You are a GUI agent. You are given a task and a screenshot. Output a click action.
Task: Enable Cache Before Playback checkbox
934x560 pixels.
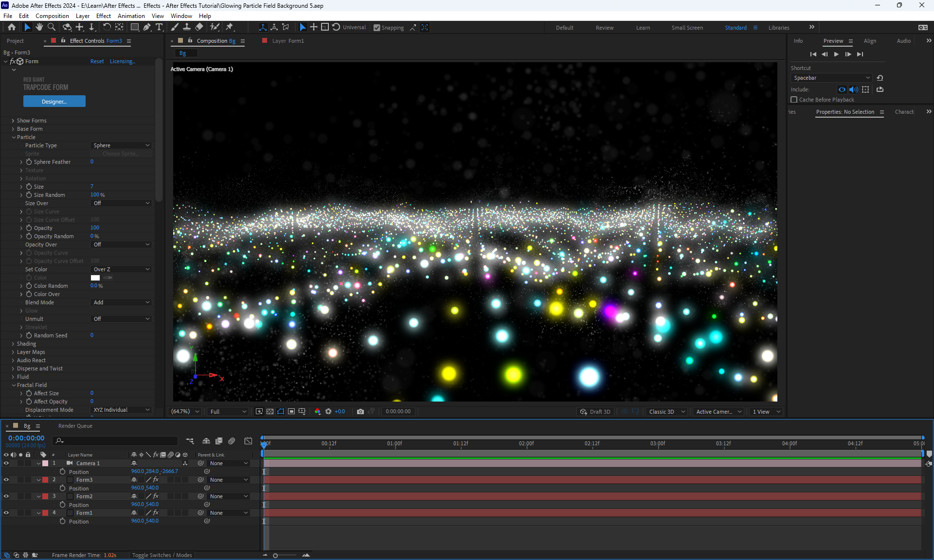click(x=794, y=100)
